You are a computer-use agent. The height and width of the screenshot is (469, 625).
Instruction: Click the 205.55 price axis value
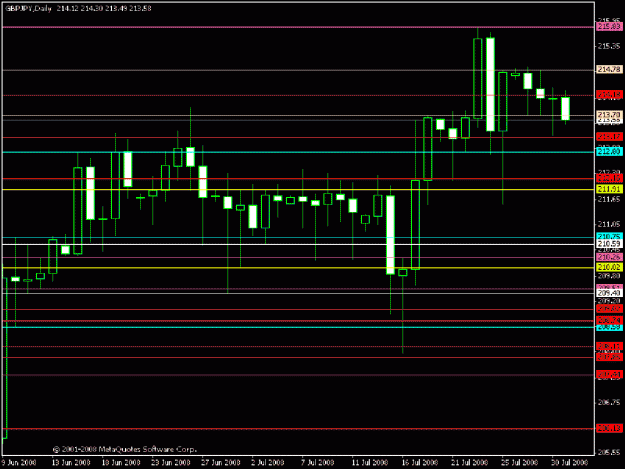tap(609, 453)
